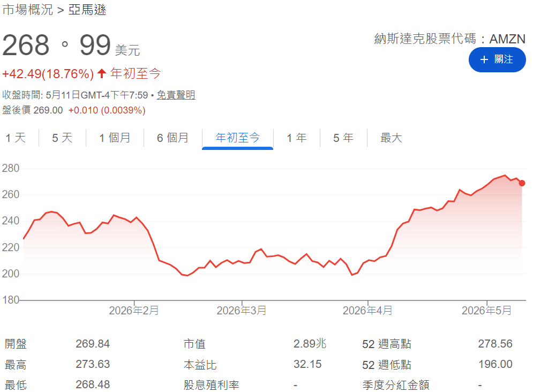Click the +42.49(18.76%) change text
Image resolution: width=533 pixels, height=392 pixels.
tap(48, 74)
